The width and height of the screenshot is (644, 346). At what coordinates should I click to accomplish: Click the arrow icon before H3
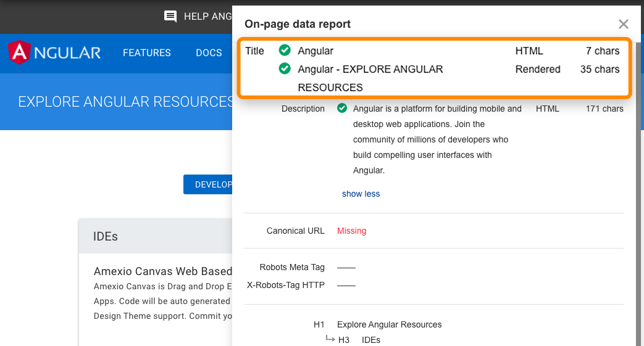click(330, 339)
